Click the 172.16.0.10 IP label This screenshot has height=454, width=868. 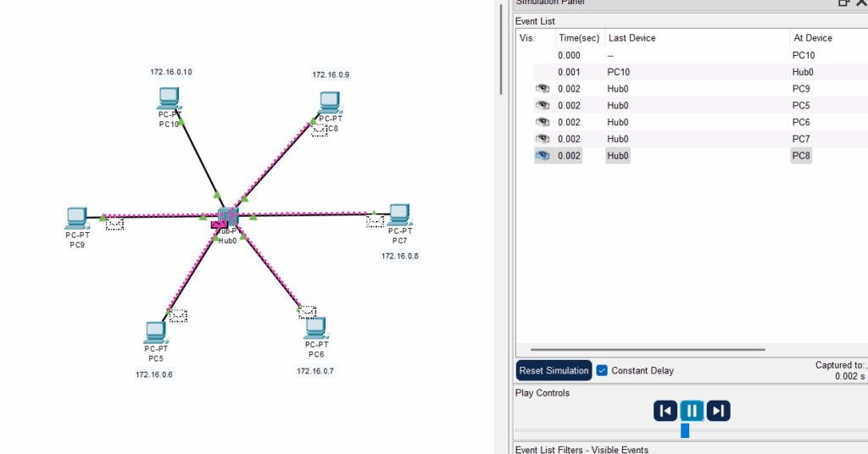click(x=171, y=72)
